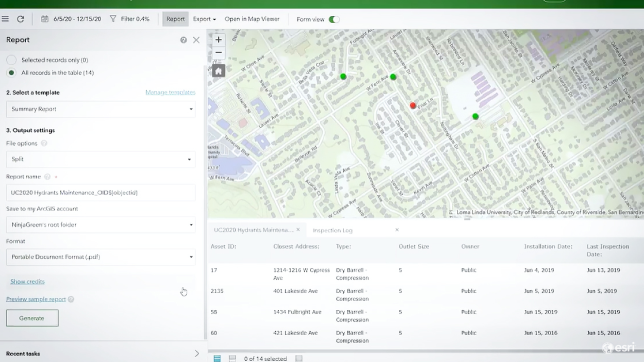This screenshot has height=362, width=644.
Task: Close the Report panel
Action: coord(196,40)
